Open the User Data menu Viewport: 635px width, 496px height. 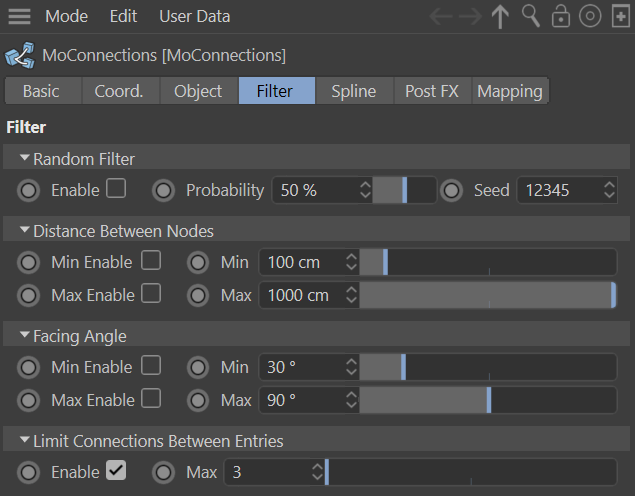[194, 16]
